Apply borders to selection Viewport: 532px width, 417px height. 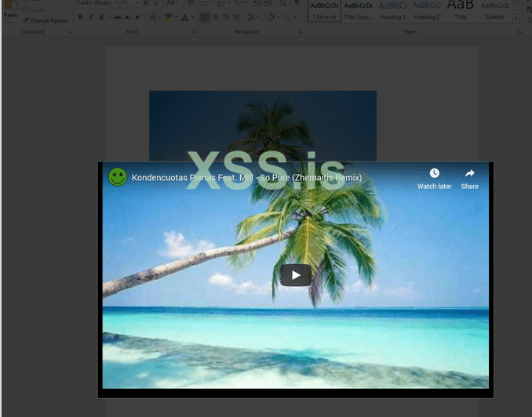pos(286,17)
